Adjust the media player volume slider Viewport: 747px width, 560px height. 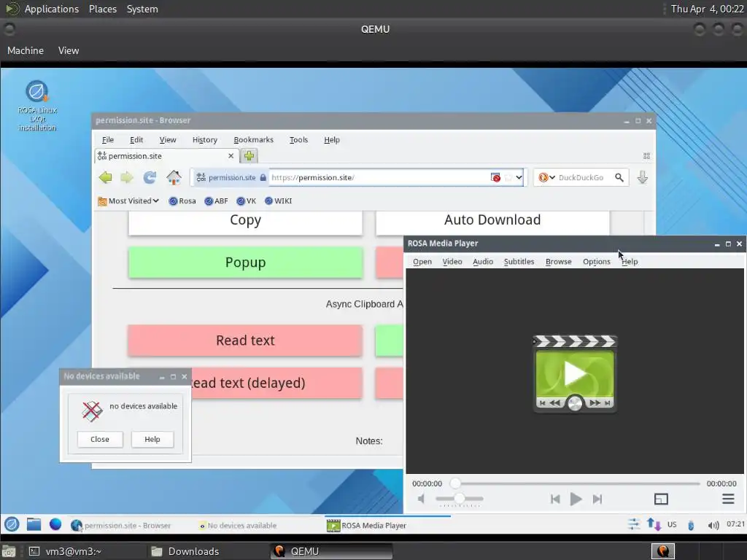tap(460, 499)
